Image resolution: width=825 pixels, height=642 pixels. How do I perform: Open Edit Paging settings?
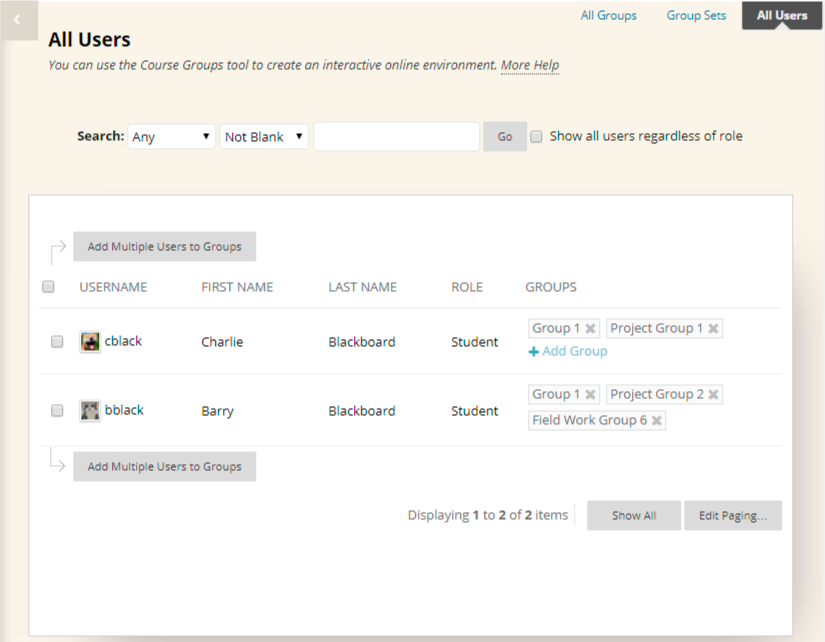(x=733, y=515)
